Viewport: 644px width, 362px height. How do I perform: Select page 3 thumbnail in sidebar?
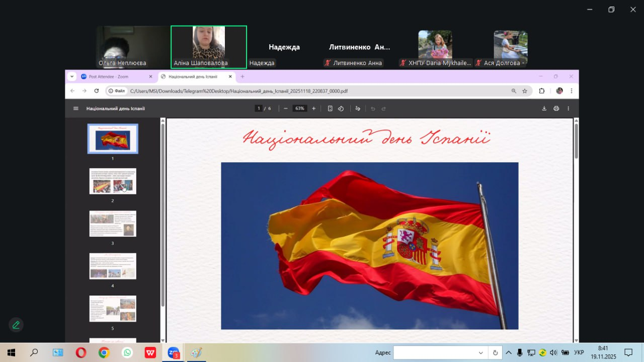[113, 224]
